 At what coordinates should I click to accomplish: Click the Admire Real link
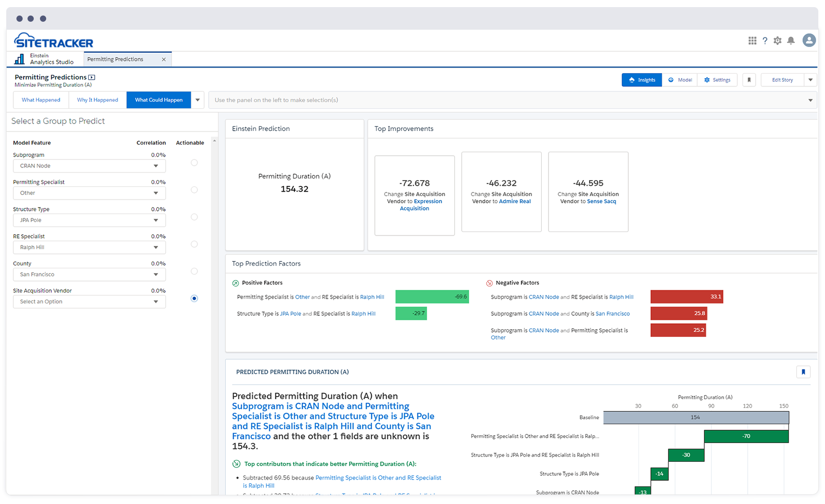point(515,201)
